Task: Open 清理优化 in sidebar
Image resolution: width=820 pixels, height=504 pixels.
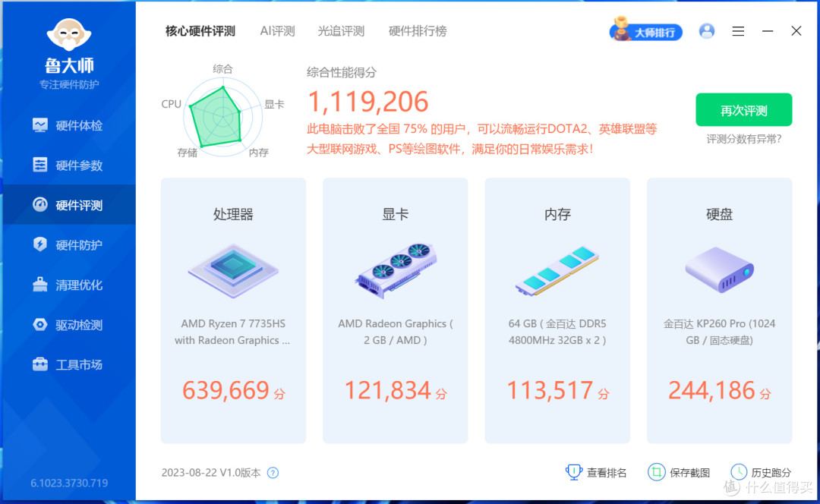Action: [x=68, y=285]
